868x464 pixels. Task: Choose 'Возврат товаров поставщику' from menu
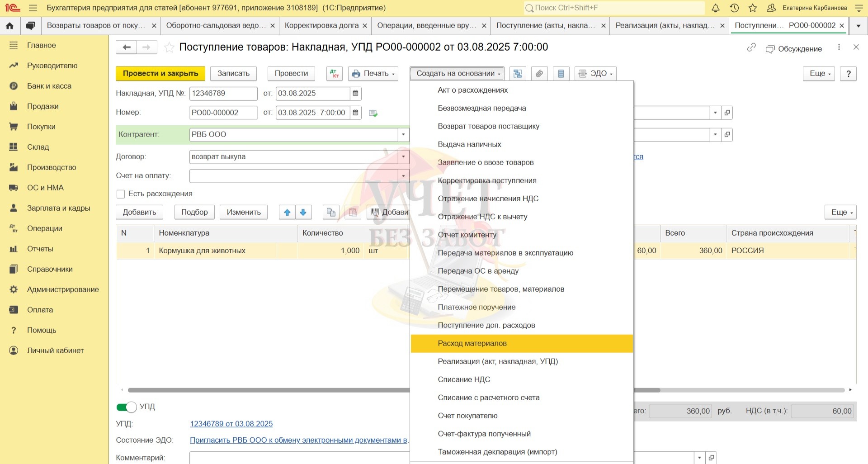click(488, 126)
